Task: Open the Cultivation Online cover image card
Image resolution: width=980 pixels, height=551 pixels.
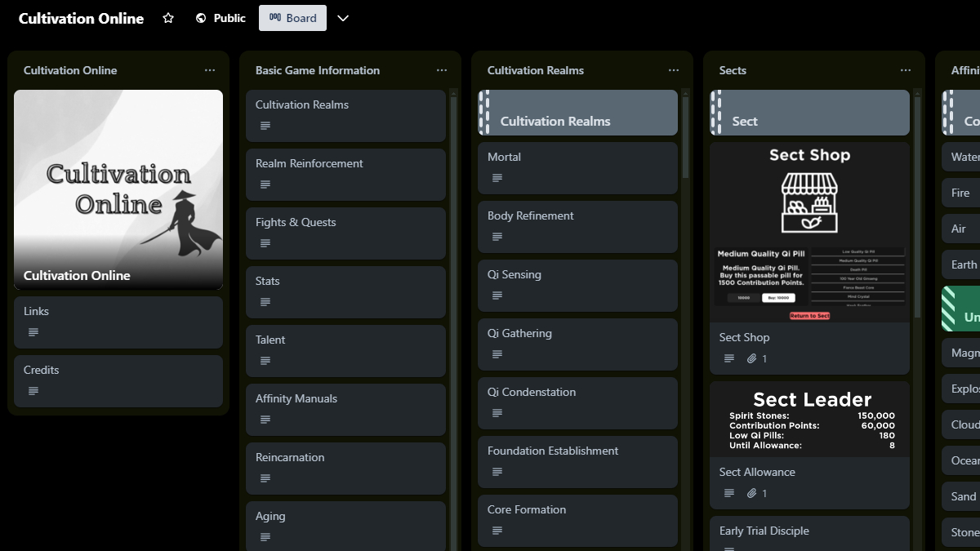Action: [x=118, y=189]
